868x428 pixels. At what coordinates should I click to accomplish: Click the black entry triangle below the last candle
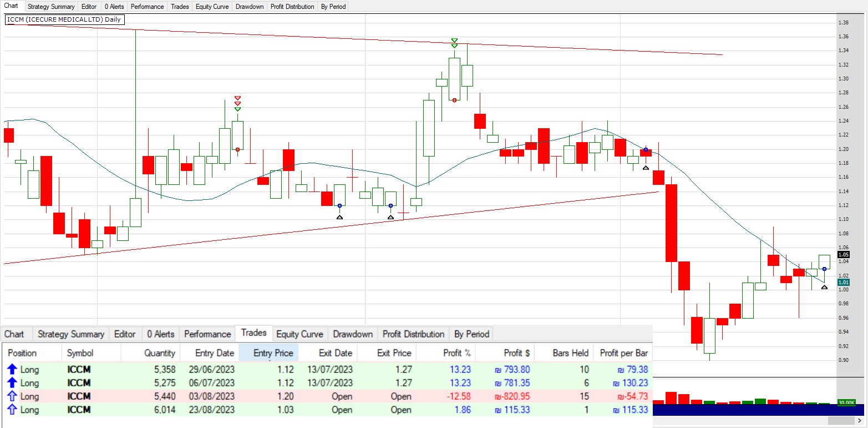pyautogui.click(x=824, y=287)
